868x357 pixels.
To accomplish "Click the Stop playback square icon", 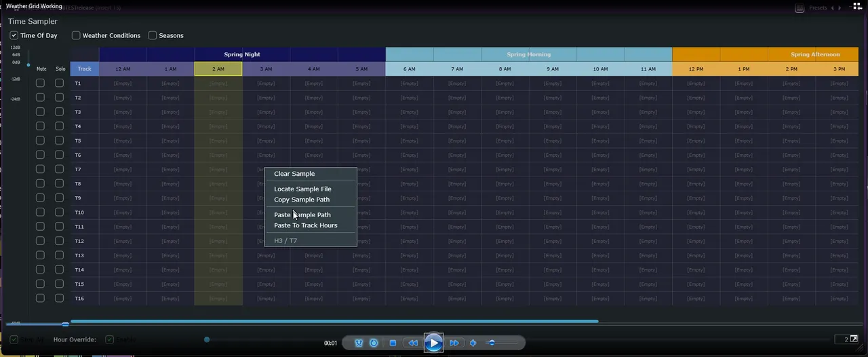I will [x=393, y=343].
